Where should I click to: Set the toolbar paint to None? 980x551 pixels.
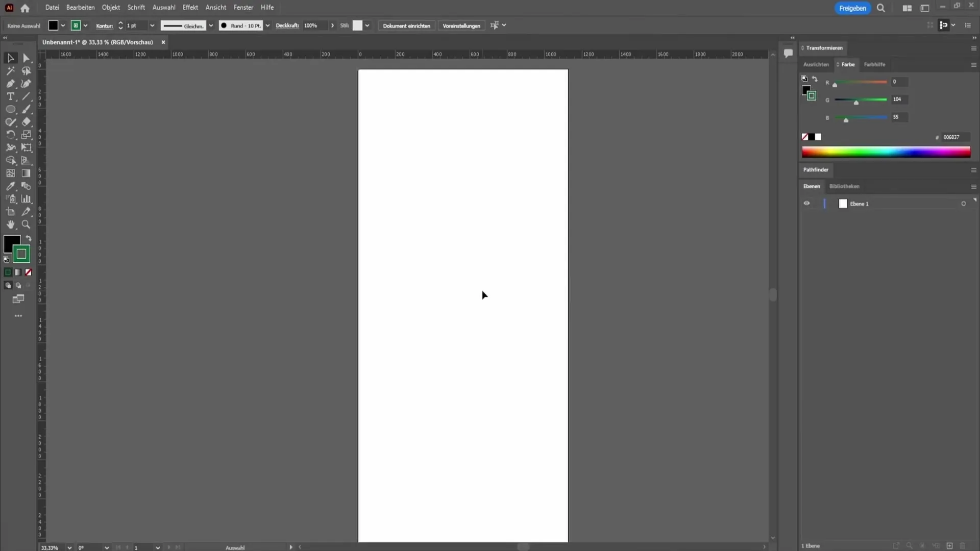pyautogui.click(x=28, y=272)
